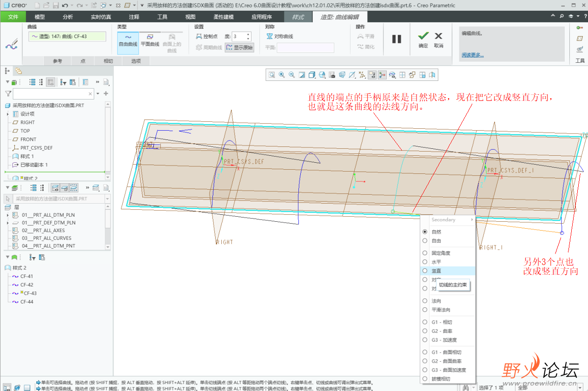This screenshot has width=588, height=391.
Task: Switch to the 模型 ribbon tab
Action: [40, 17]
